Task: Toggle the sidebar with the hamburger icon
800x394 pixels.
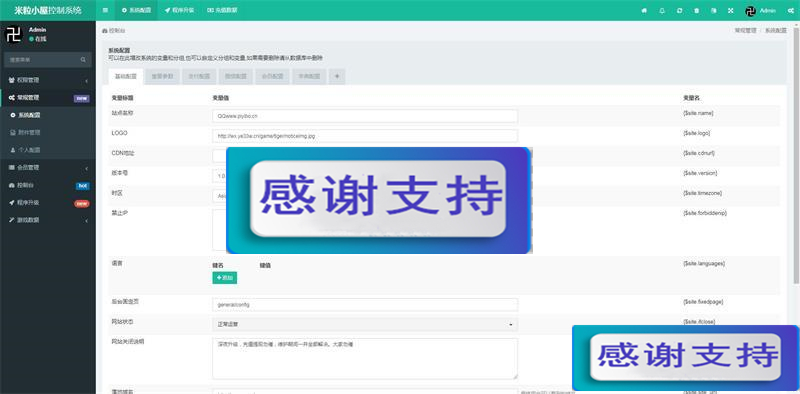Action: pyautogui.click(x=105, y=10)
